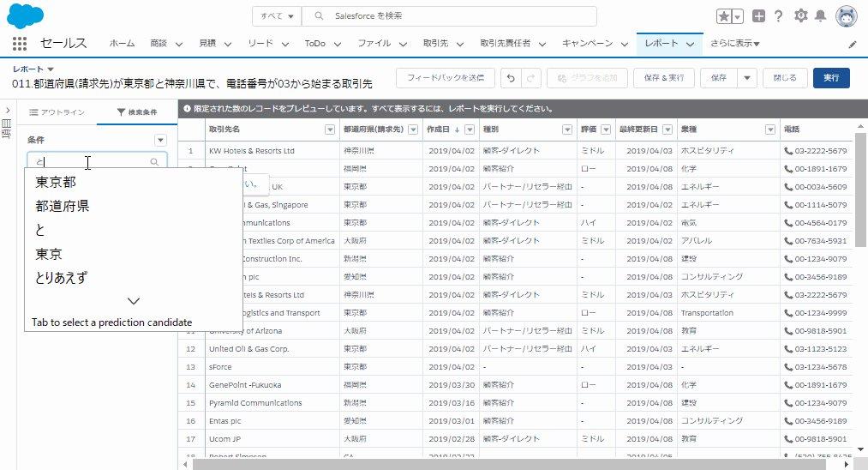
Task: Open 種別 column menu arrow
Action: click(x=567, y=130)
